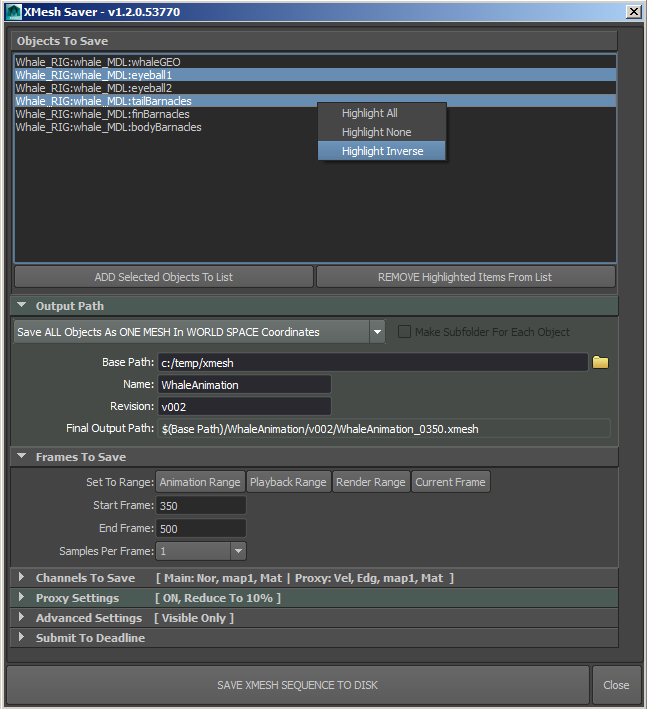This screenshot has height=709, width=647.
Task: Expand the Submit To Deadline section
Action: (x=22, y=638)
